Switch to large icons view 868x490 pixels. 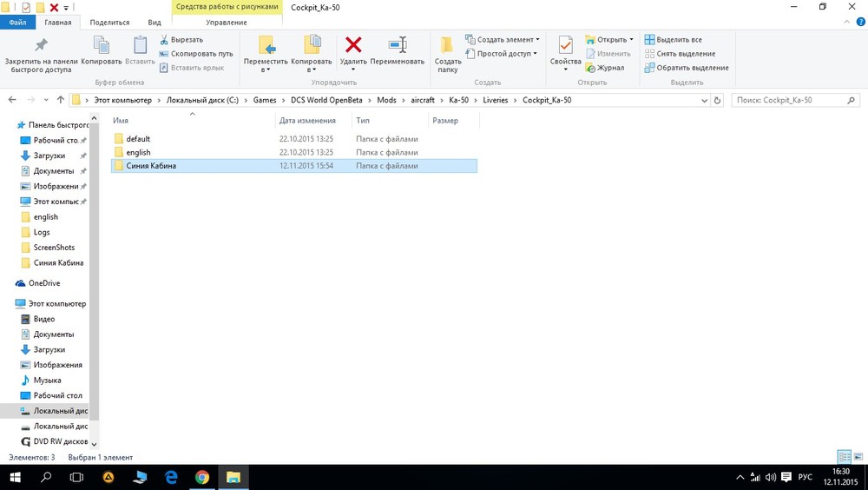(858, 457)
